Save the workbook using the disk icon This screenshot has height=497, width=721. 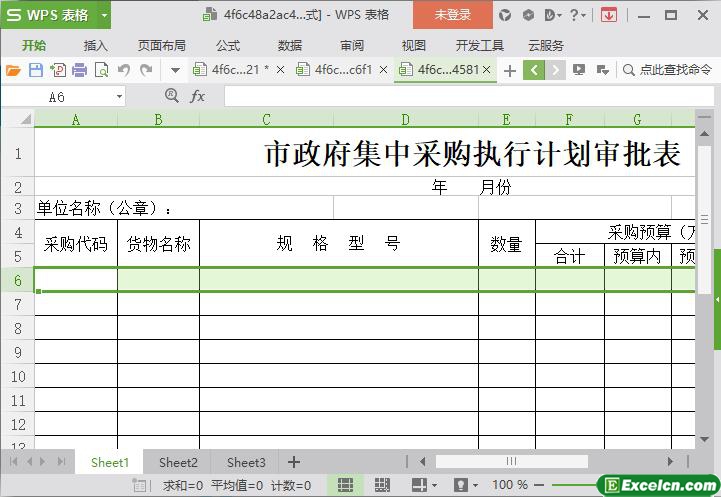[x=36, y=70]
